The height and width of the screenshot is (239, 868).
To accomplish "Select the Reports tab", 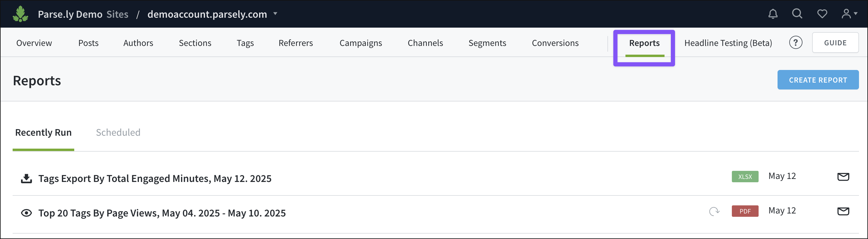I will click(644, 44).
